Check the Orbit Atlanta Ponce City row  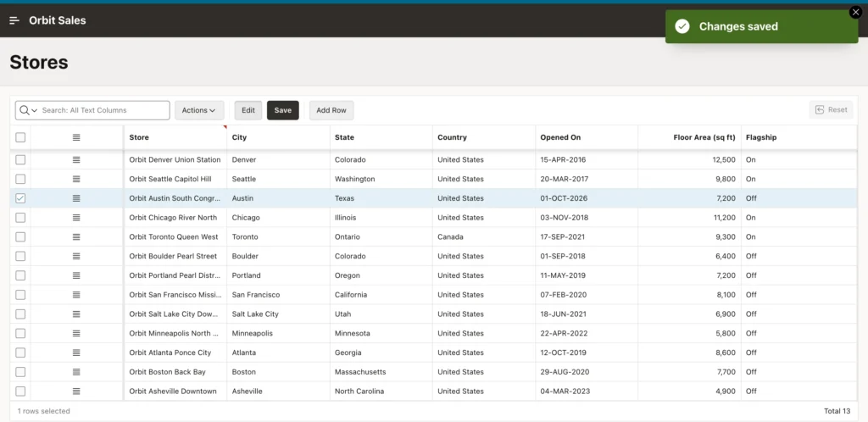click(x=20, y=353)
